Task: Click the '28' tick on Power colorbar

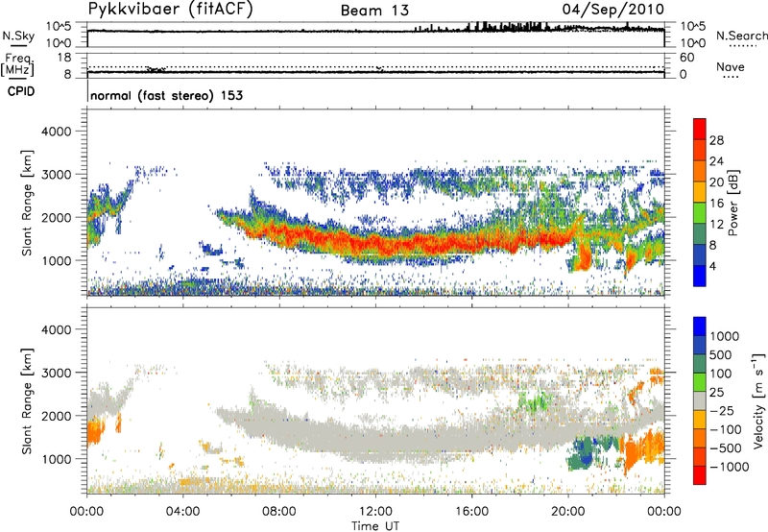Action: click(x=716, y=140)
